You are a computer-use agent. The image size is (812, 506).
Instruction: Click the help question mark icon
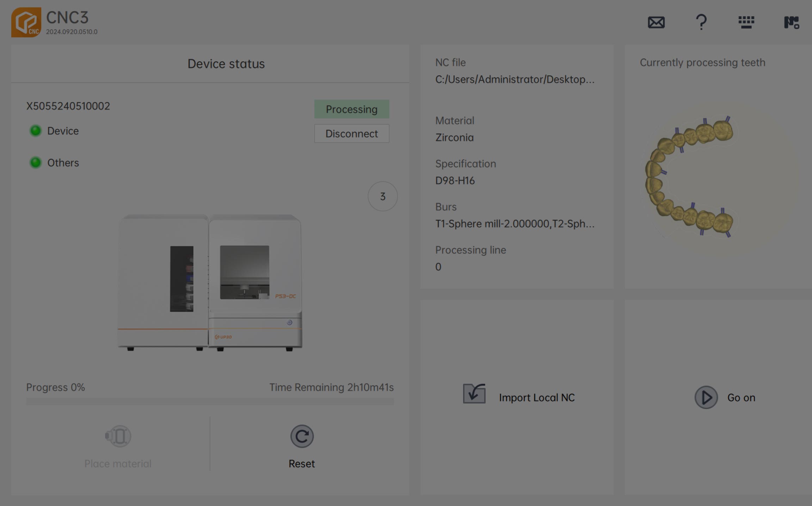click(701, 21)
